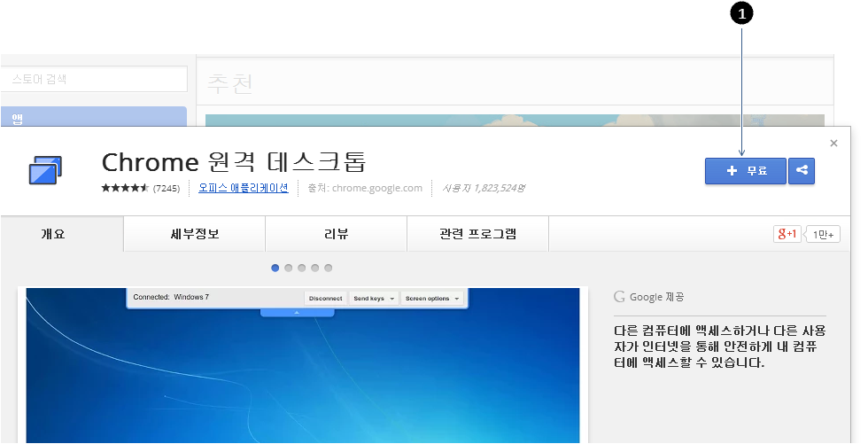This screenshot has width=868, height=444.
Task: Click the 출처: chrome.google.com source text
Action: [365, 188]
